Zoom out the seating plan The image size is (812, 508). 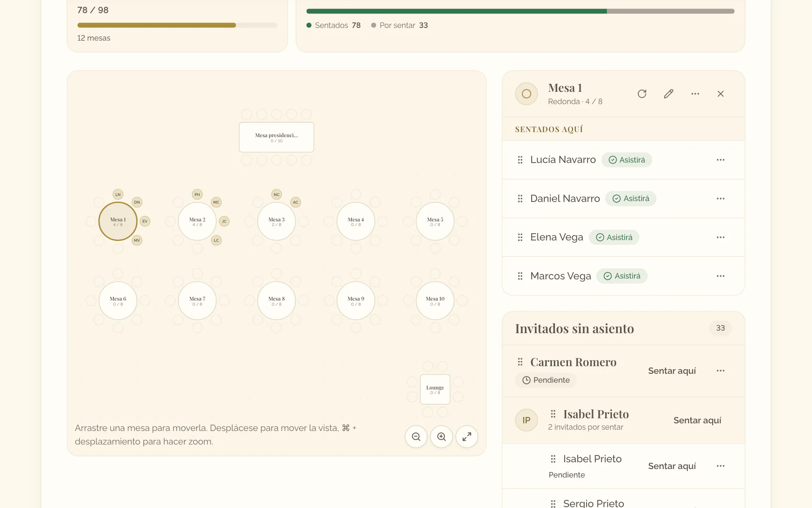coord(416,436)
